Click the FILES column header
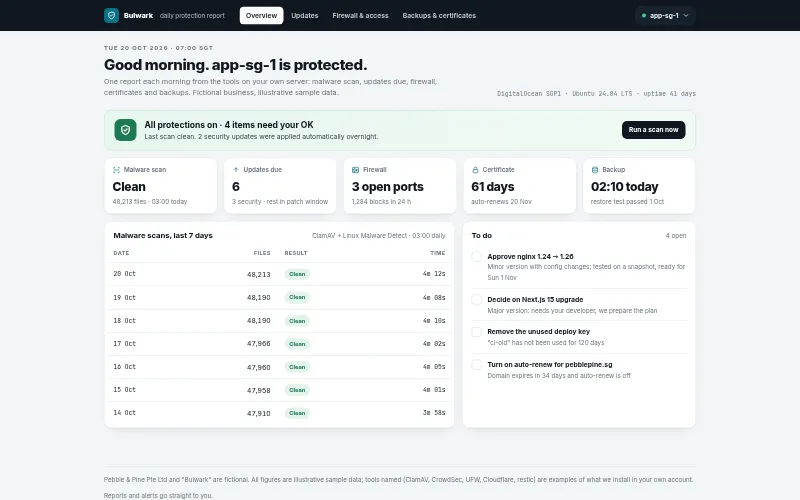 pyautogui.click(x=262, y=253)
